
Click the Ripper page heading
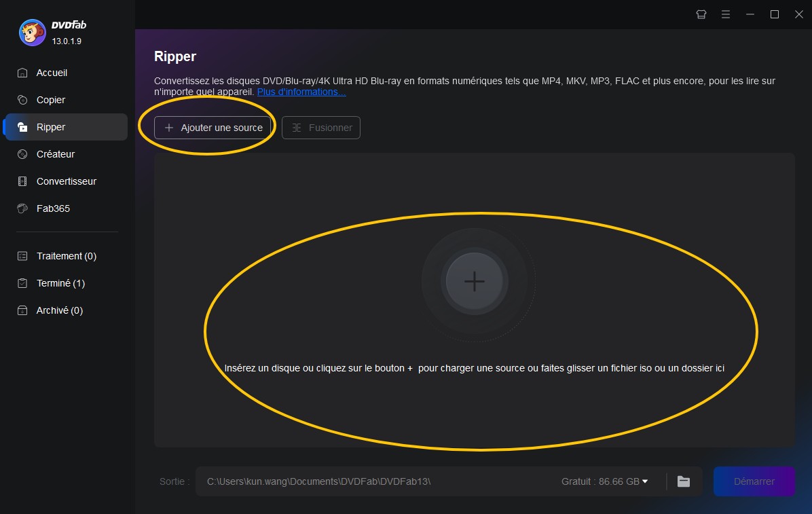[x=175, y=56]
